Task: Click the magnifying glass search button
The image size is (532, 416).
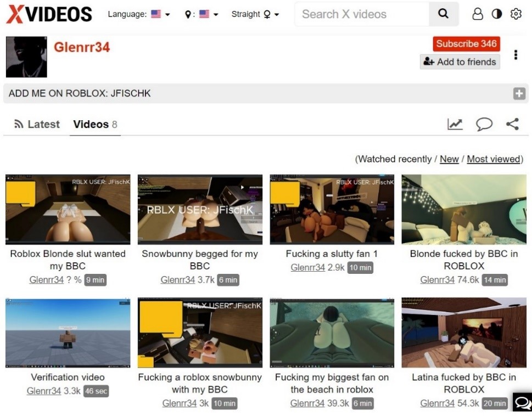Action: coord(443,14)
